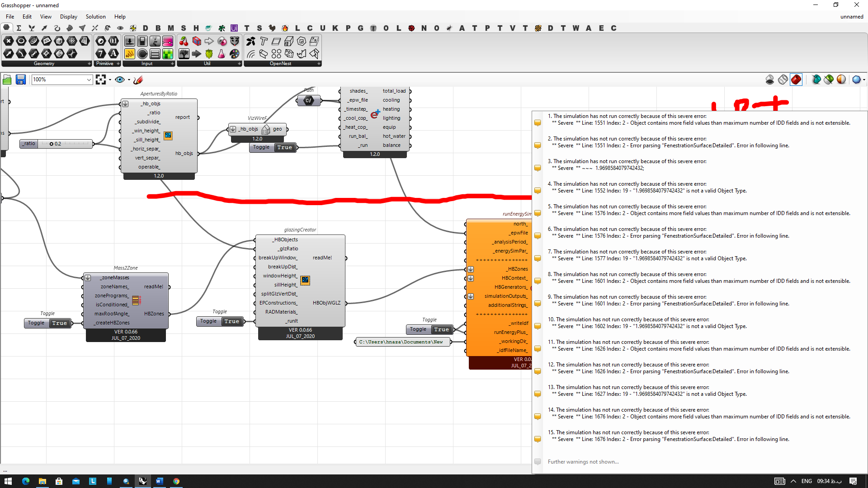Activate the red sketch pencil tool
The height and width of the screenshot is (488, 868).
click(138, 80)
